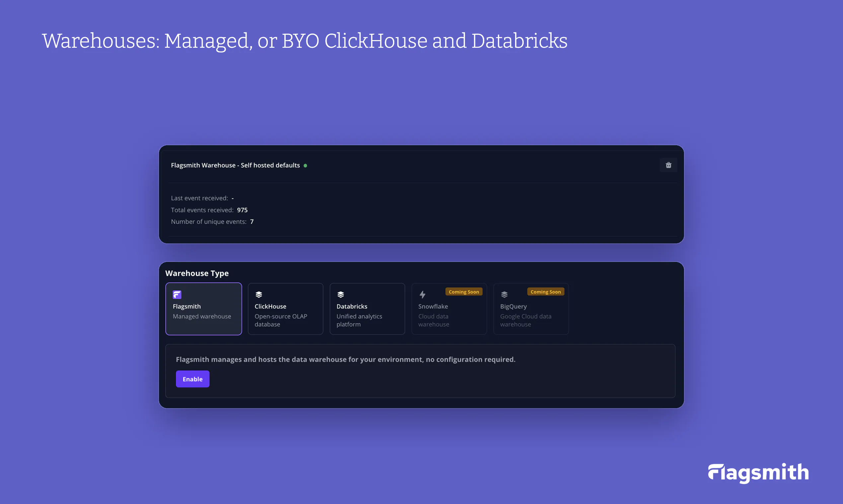Select the Flagsmith Managed warehouse card
Viewport: 843px width, 504px height.
(x=203, y=309)
